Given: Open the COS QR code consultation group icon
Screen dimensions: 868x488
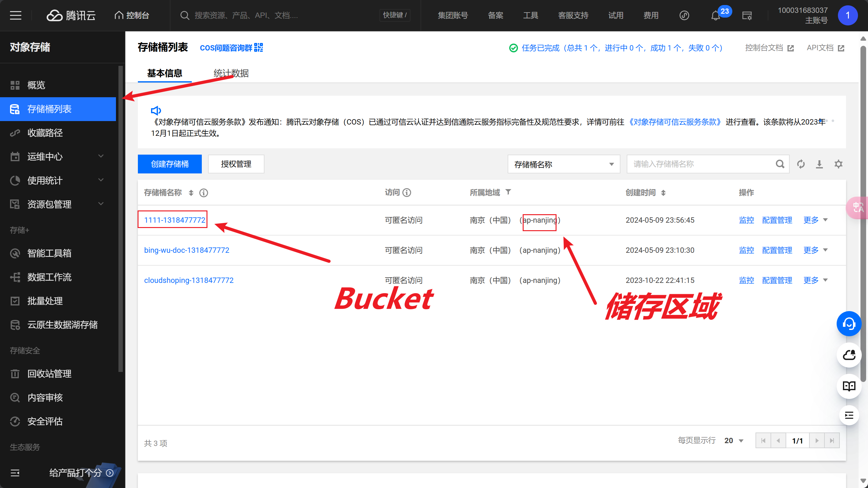Looking at the screenshot, I should coord(259,48).
